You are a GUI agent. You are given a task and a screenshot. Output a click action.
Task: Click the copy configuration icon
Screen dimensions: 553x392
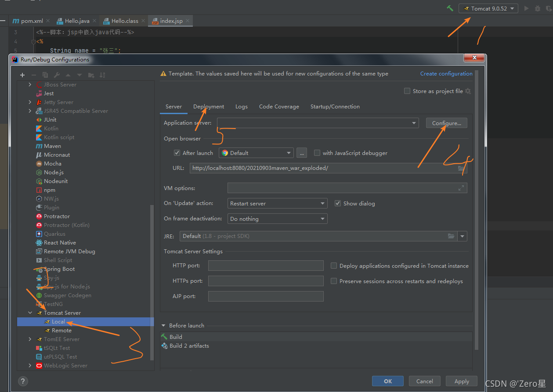pyautogui.click(x=45, y=75)
